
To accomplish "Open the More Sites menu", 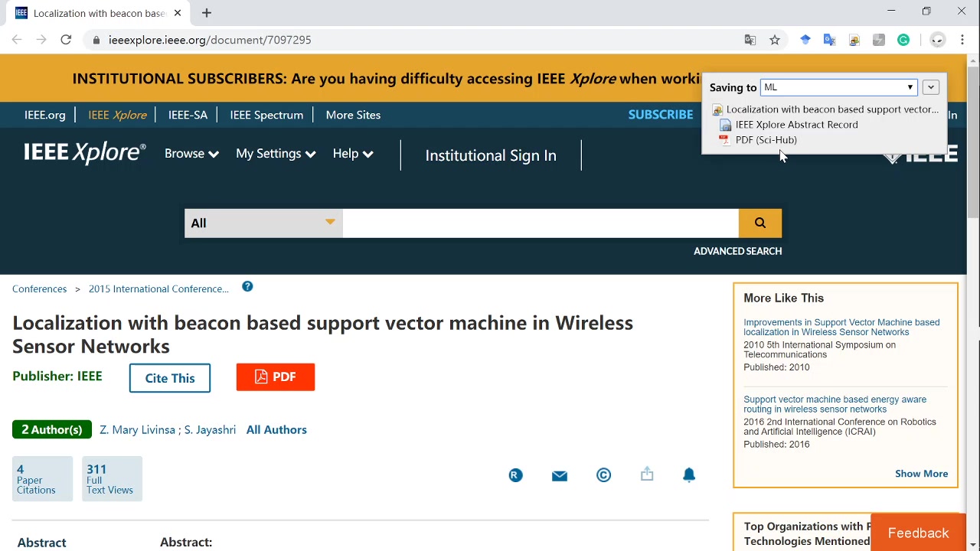I will [x=353, y=115].
